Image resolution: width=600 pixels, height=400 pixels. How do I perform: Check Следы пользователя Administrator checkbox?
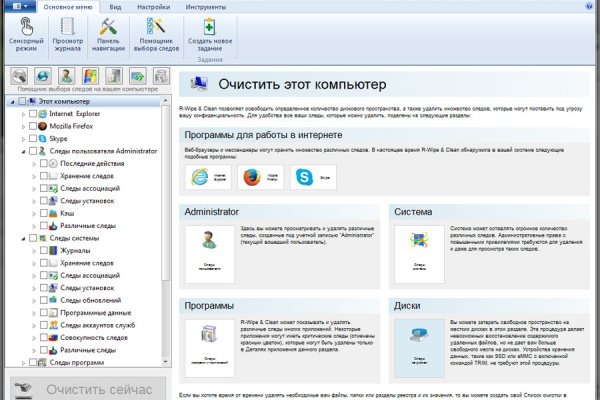tap(33, 151)
